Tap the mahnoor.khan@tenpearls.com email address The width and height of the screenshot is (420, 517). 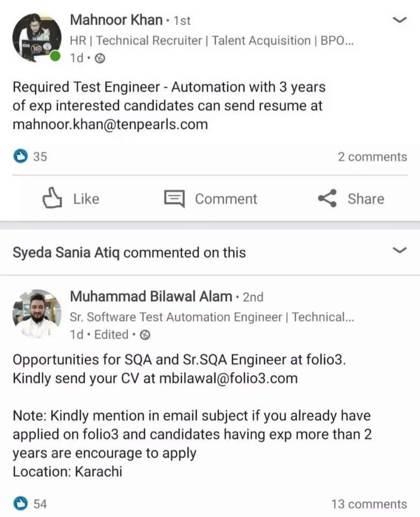pos(110,125)
